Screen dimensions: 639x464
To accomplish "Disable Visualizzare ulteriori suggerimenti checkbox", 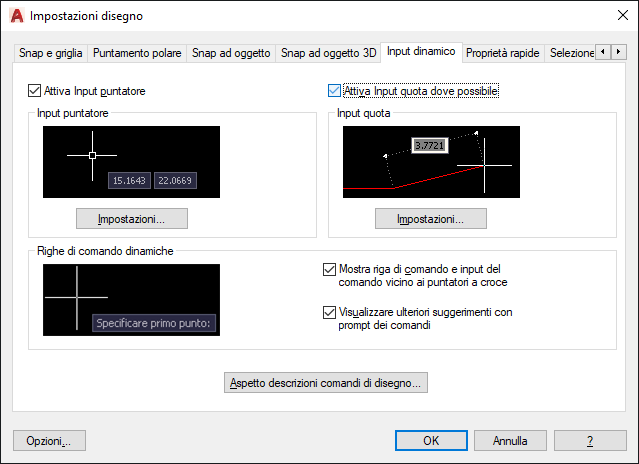I will [329, 312].
